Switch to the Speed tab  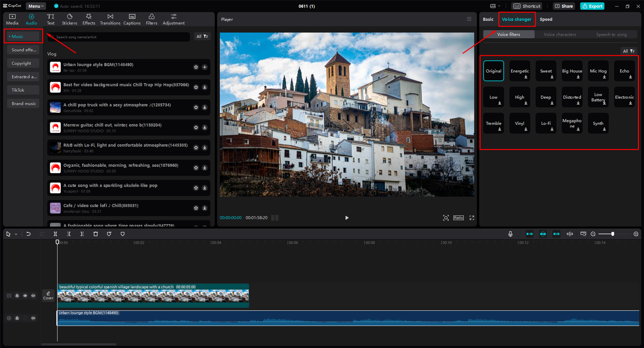point(546,20)
